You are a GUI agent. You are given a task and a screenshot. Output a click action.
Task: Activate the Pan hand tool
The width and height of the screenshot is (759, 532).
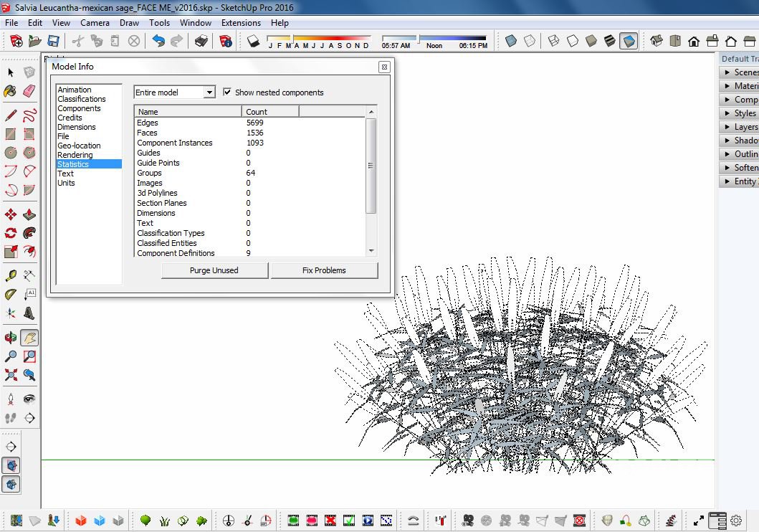point(29,338)
